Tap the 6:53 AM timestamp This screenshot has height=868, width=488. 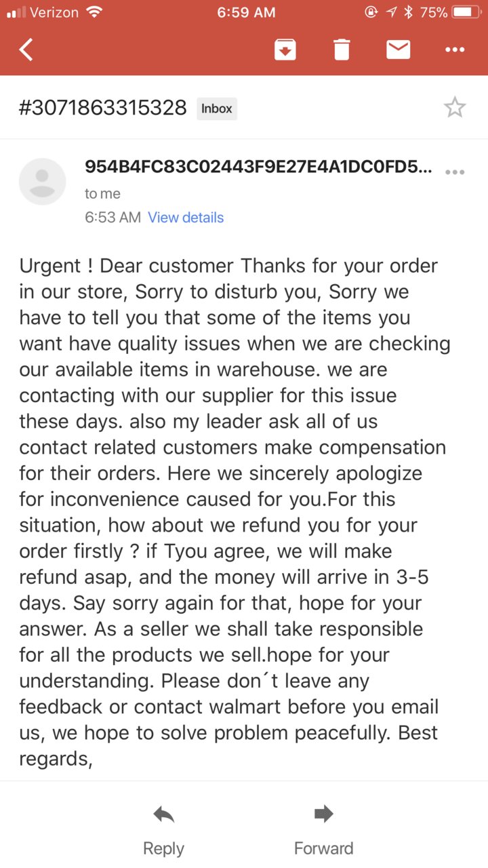[113, 218]
